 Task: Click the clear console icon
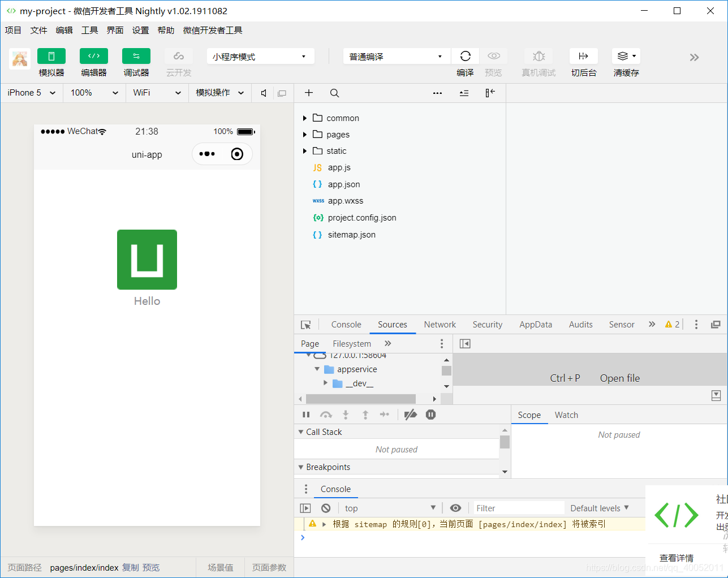(326, 508)
